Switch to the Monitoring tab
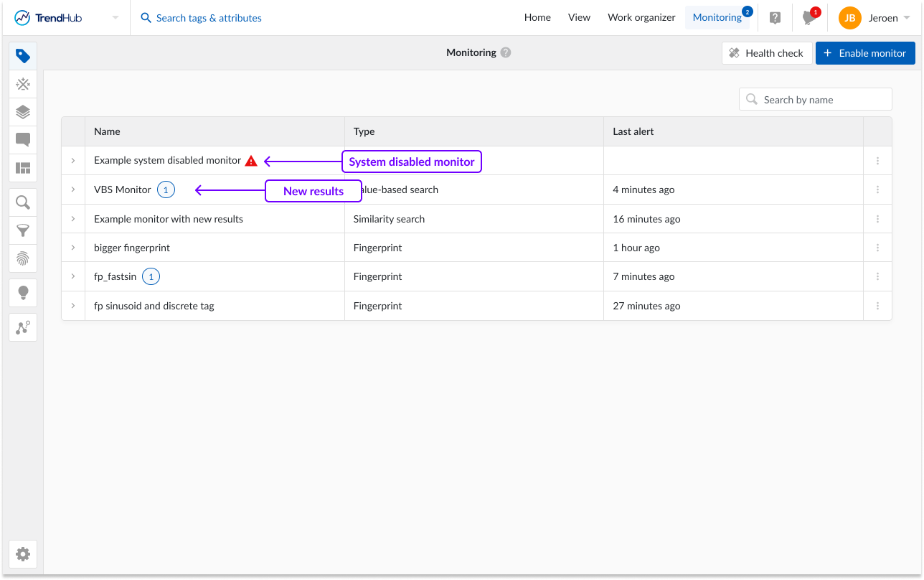 [x=717, y=18]
